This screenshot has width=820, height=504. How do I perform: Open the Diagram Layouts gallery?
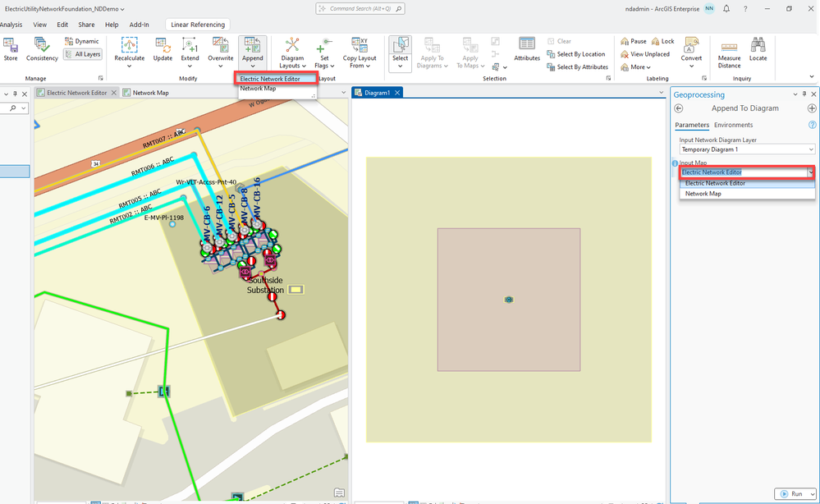292,53
